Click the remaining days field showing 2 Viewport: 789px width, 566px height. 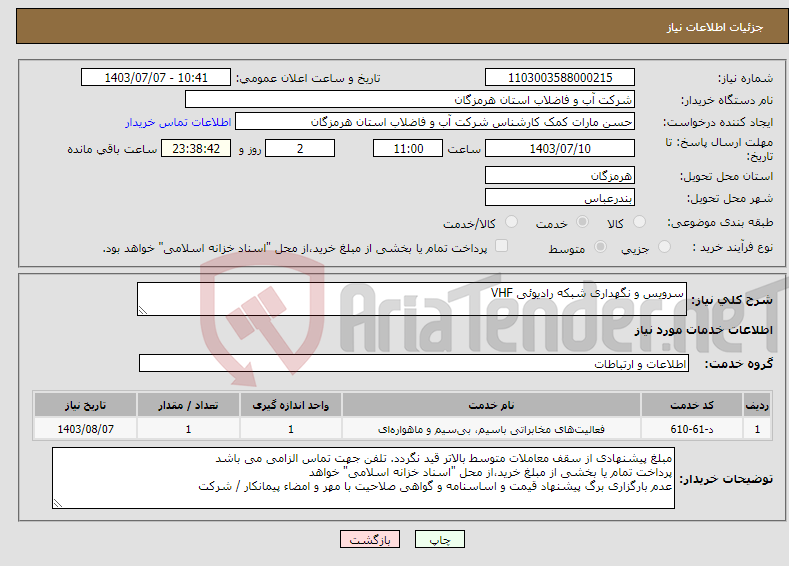(x=300, y=148)
